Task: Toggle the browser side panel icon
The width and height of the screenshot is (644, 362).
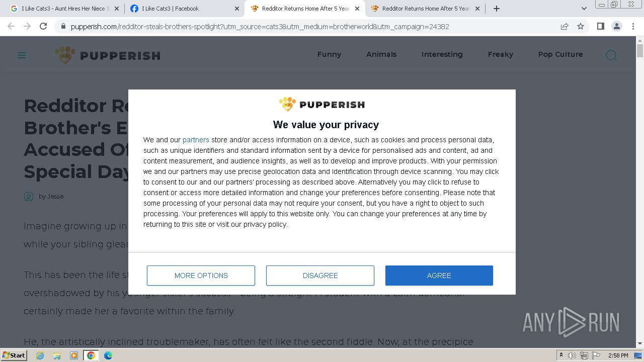Action: [x=600, y=26]
